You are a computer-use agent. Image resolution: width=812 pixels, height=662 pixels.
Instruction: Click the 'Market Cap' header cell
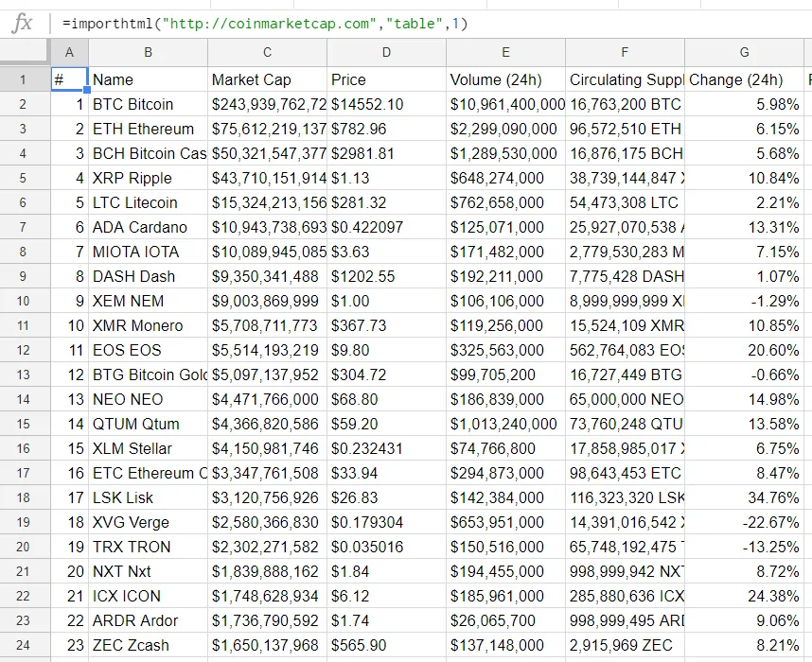[267, 79]
